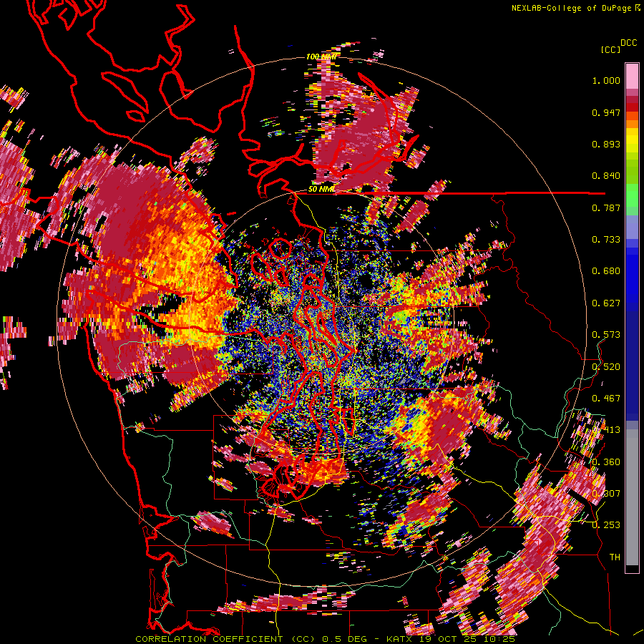Image resolution: width=644 pixels, height=644 pixels.
Task: Select the 0.253 scale value
Action: pyautogui.click(x=606, y=525)
